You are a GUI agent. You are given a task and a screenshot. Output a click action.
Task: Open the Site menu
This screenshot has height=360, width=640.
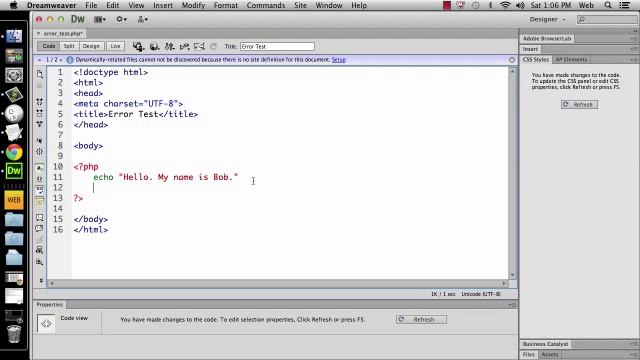coord(300,5)
